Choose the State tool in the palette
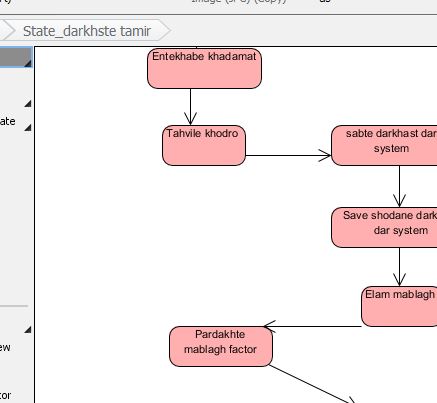The width and height of the screenshot is (437, 403). pyautogui.click(x=7, y=121)
